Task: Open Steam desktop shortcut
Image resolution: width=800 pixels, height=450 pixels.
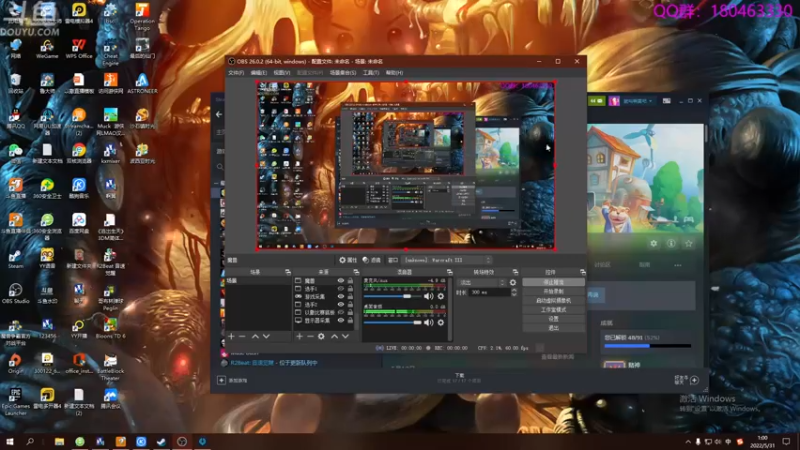Action: (15, 259)
